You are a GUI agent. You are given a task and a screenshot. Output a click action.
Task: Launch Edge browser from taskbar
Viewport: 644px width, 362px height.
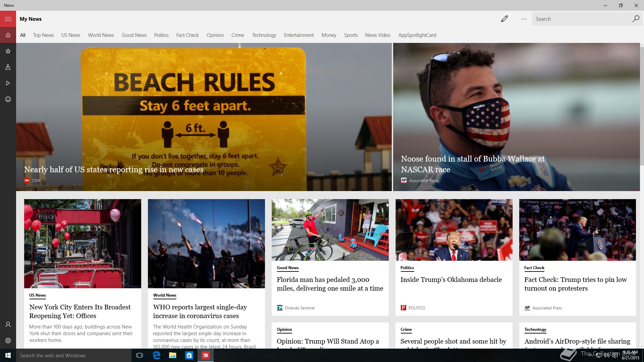point(156,355)
